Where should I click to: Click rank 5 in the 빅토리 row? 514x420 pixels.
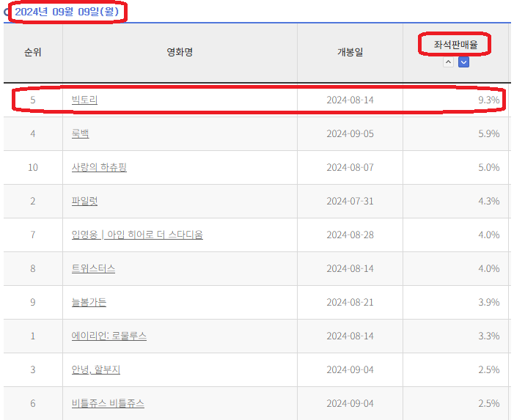(x=33, y=100)
